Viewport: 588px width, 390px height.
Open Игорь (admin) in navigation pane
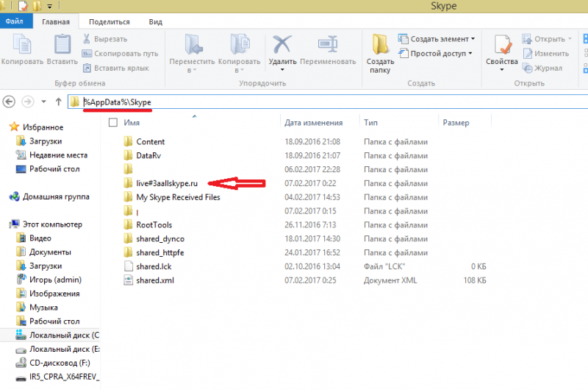(56, 280)
